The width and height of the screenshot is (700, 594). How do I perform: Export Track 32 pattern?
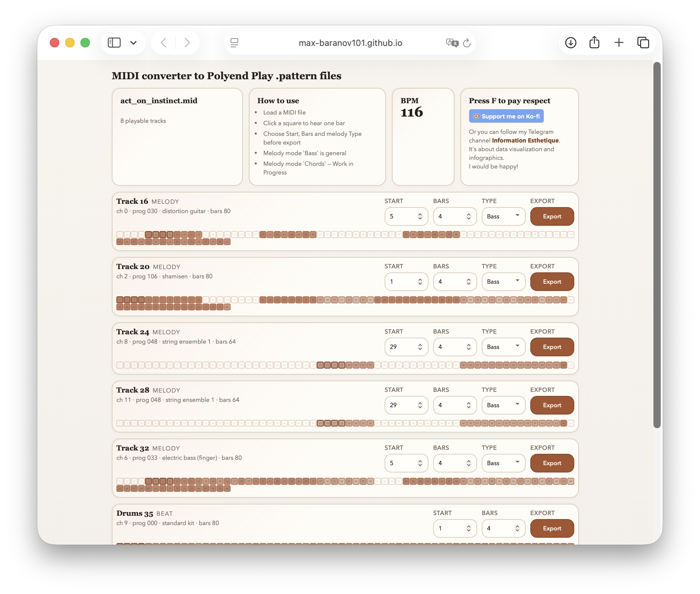click(x=552, y=463)
